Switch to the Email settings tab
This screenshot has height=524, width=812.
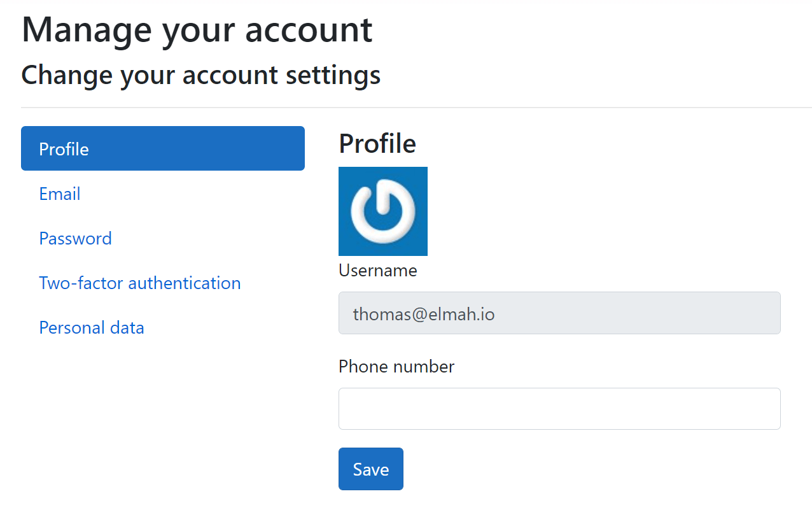pyautogui.click(x=60, y=194)
